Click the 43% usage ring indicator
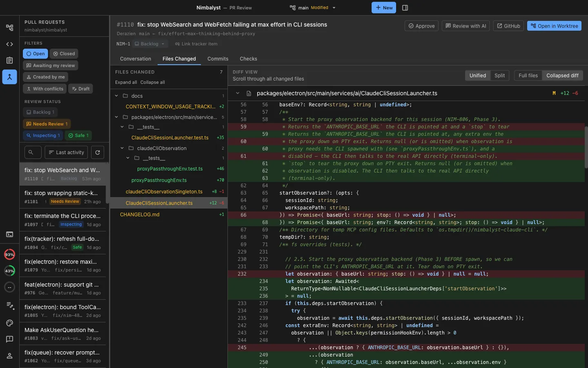This screenshot has width=588, height=368. tap(9, 271)
